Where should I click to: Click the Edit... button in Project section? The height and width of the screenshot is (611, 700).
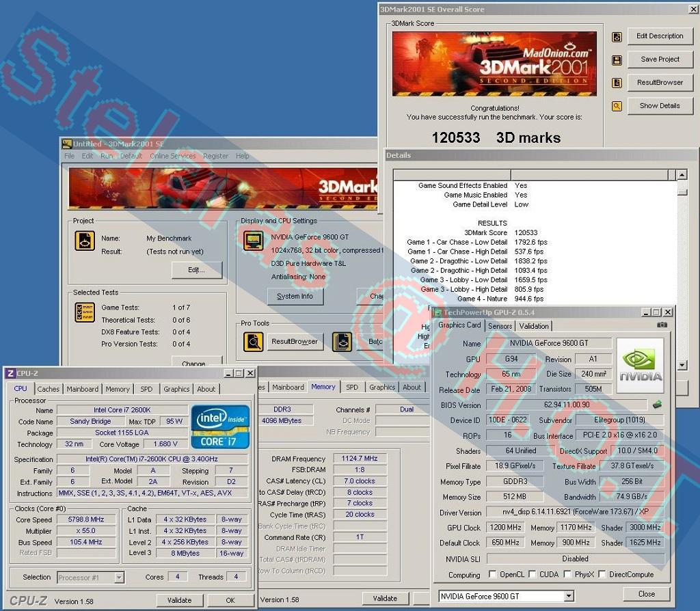196,270
